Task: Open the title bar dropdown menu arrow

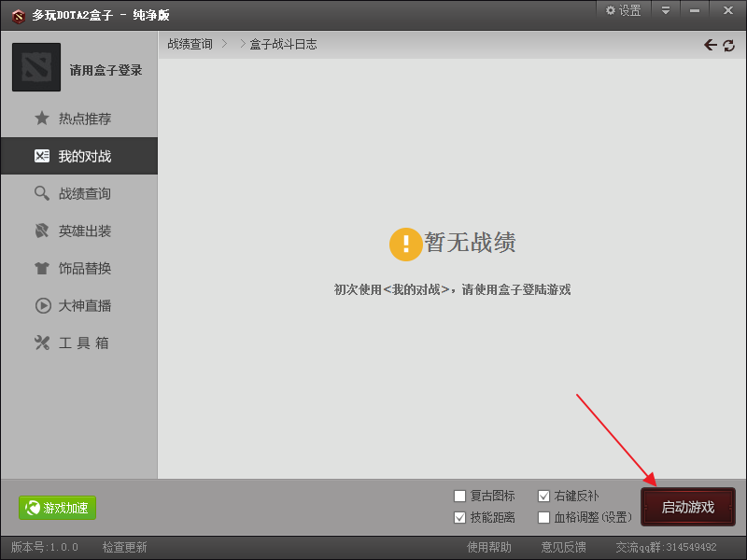Action: click(x=666, y=10)
